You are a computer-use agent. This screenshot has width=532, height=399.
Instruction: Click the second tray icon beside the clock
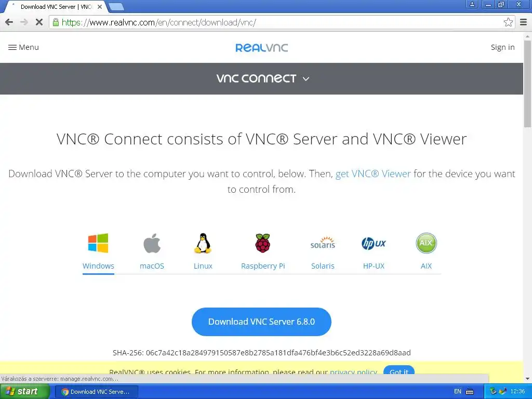pyautogui.click(x=503, y=392)
